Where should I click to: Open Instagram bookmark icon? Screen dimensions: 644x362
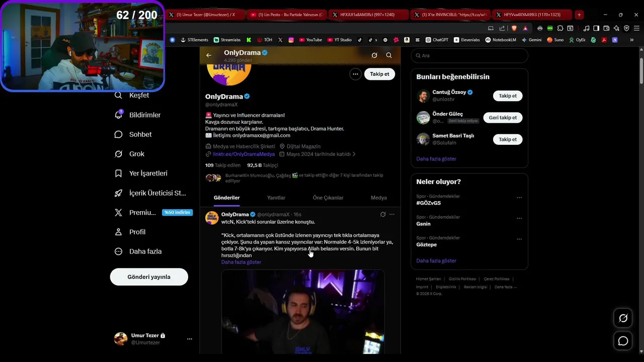(291, 40)
